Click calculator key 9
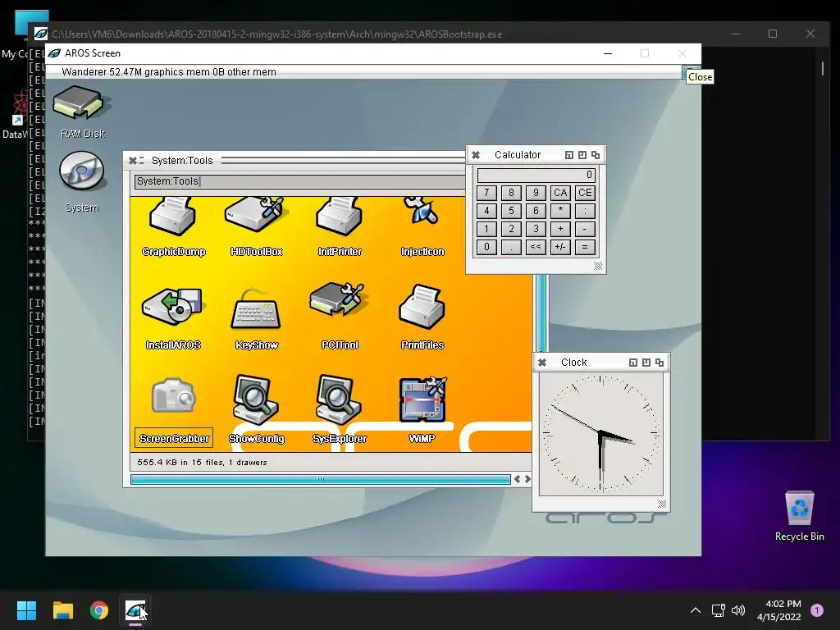 point(536,193)
